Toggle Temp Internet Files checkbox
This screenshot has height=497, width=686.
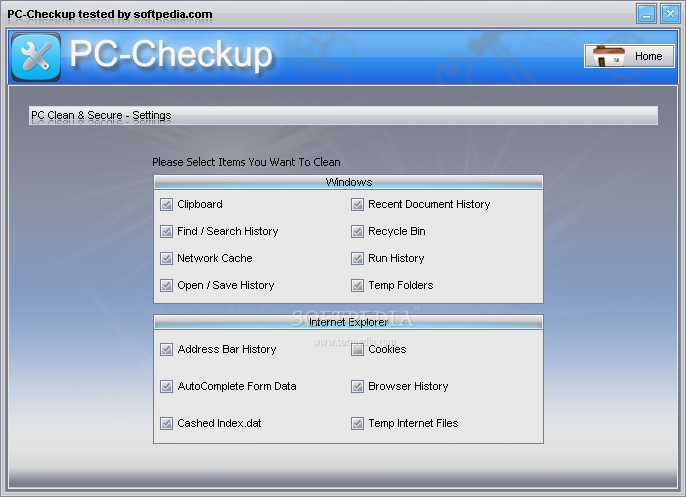click(357, 424)
